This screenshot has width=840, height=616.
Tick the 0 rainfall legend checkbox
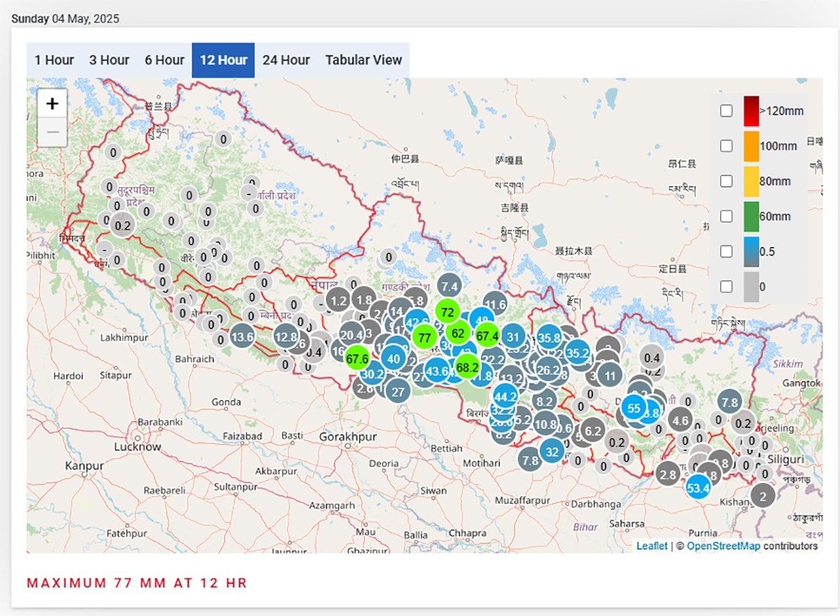point(727,286)
